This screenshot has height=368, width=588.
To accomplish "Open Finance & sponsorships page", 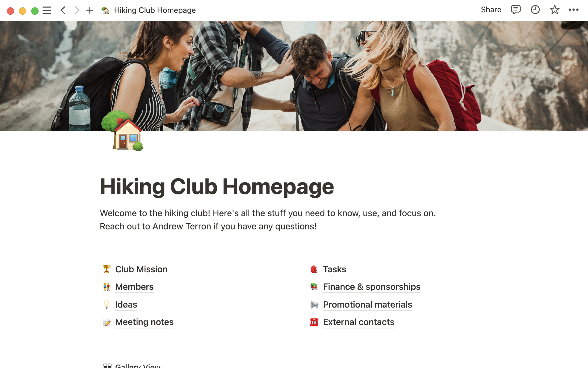I will pos(371,287).
